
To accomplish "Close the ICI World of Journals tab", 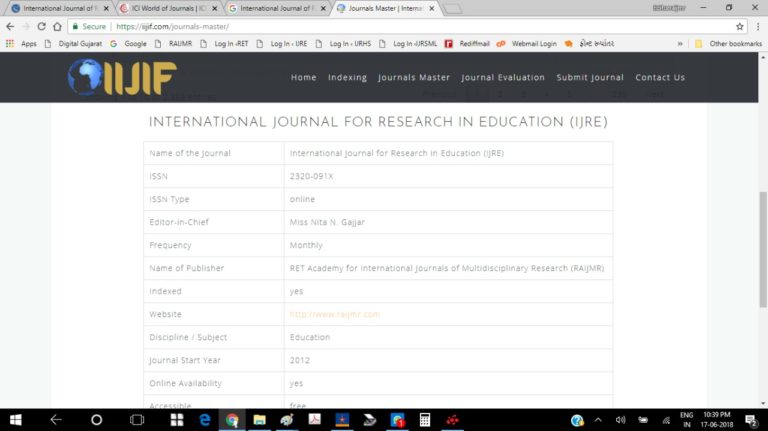I will click(x=215, y=8).
